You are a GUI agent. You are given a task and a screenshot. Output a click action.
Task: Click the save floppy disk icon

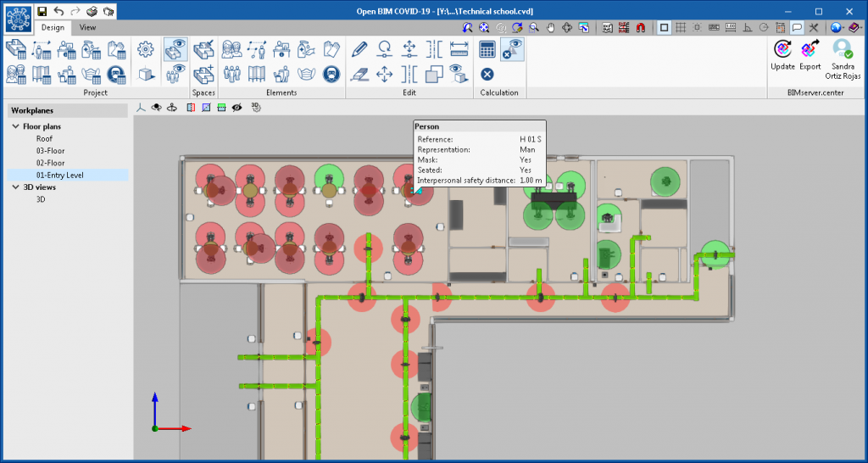pos(42,11)
